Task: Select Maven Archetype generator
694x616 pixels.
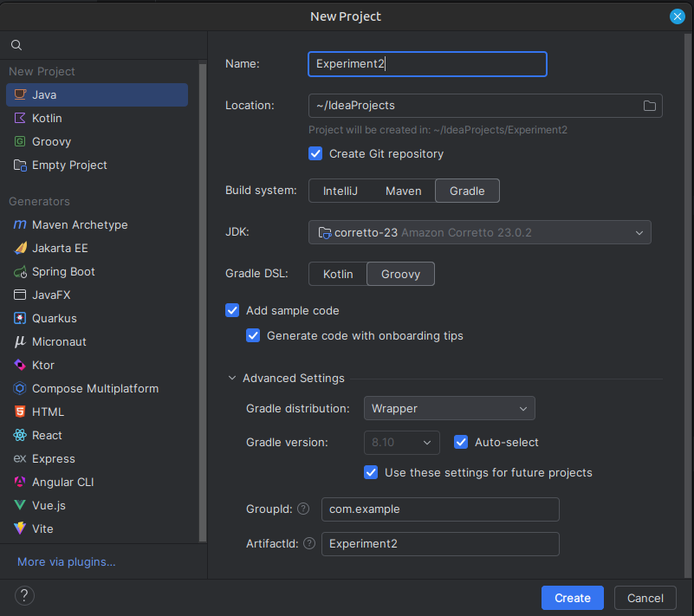Action: [97, 224]
